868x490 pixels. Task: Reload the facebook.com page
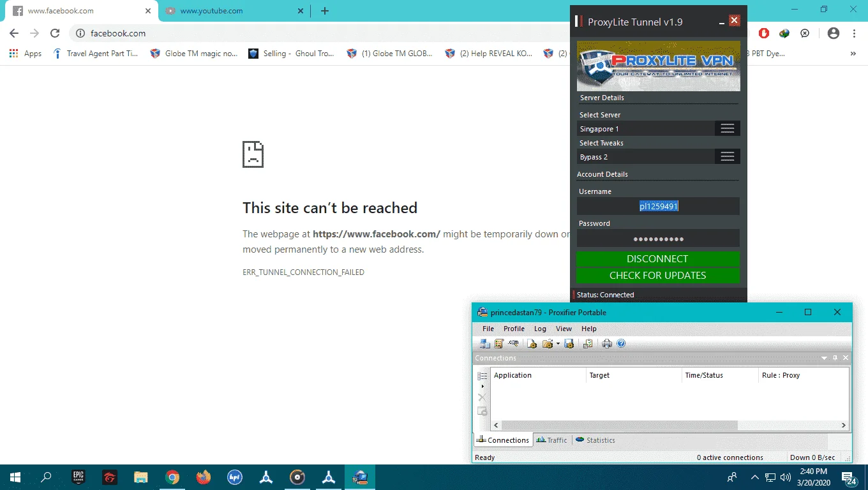click(x=55, y=33)
